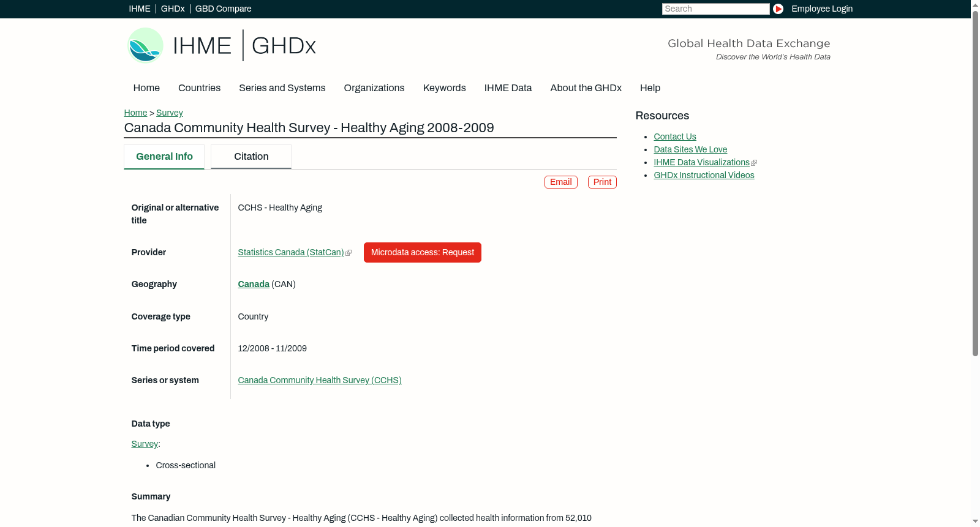Click the GHDx wordmark in header

pyautogui.click(x=284, y=46)
